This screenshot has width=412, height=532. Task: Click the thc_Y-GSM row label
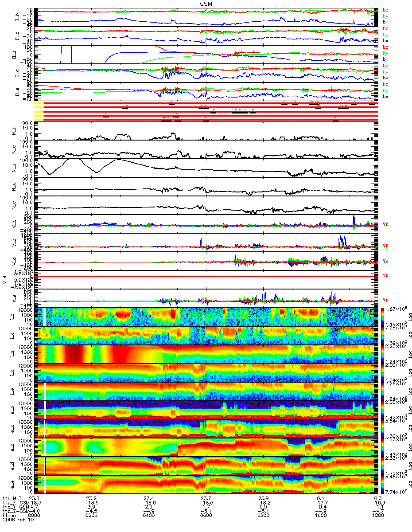pos(16,508)
